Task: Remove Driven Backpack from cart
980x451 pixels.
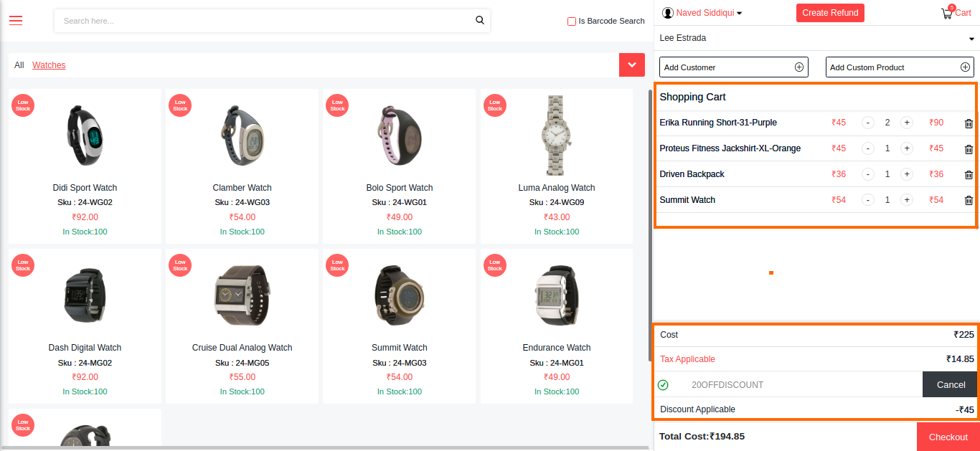Action: [969, 175]
